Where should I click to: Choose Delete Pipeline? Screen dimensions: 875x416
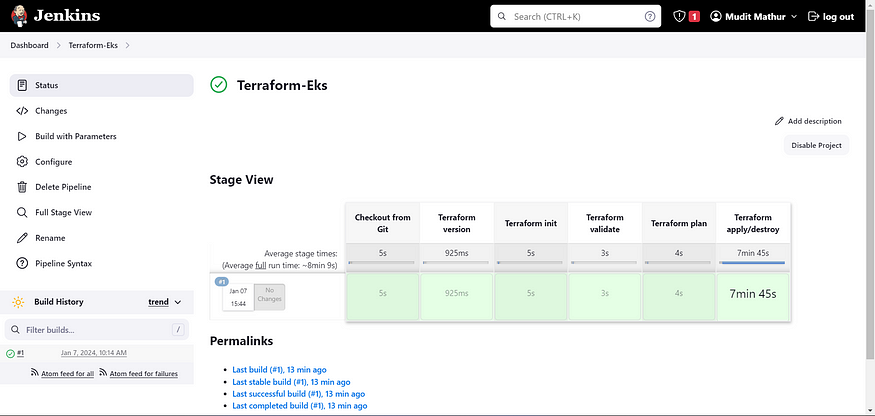[102, 187]
